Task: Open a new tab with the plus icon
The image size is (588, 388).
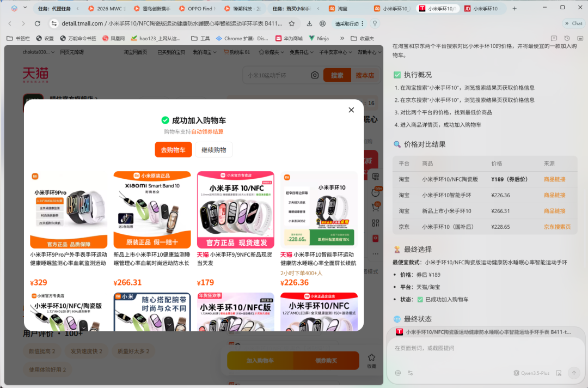Action: tap(514, 8)
